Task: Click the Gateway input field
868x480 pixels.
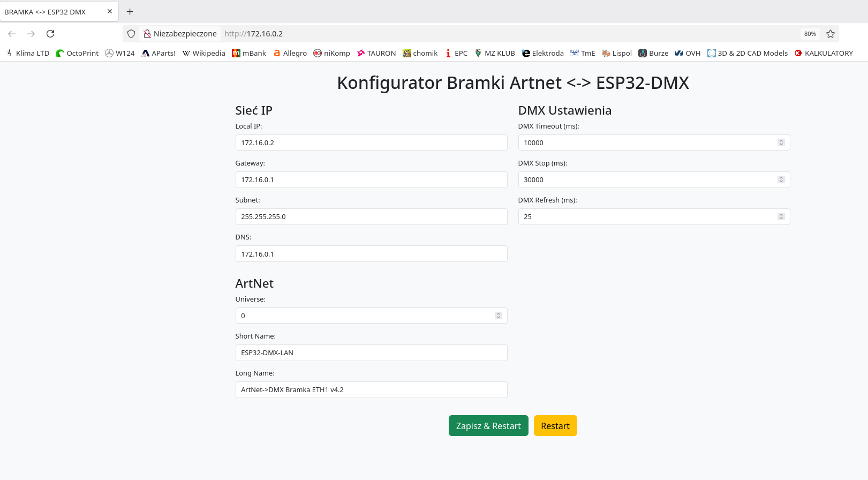Action: [371, 180]
